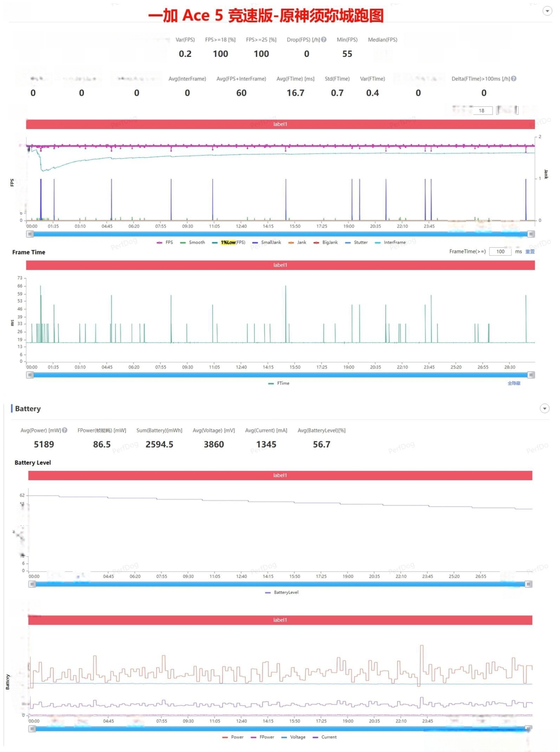Screen dimensions: 560x752
Task: Open the Drop(FPS) help icon
Action: (x=324, y=40)
